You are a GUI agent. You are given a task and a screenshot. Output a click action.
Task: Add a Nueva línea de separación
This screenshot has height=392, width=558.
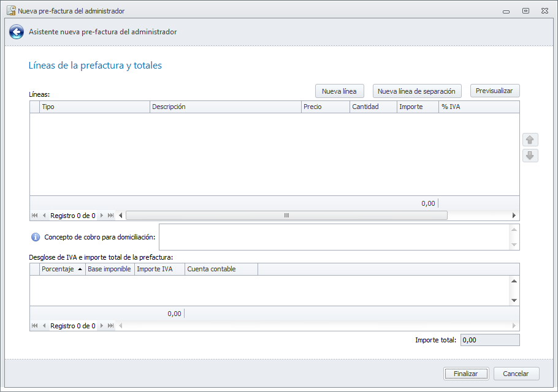[417, 91]
